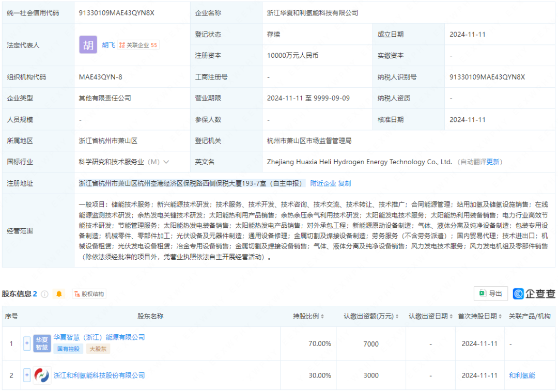Click 30.00% shareholding value

320,375
